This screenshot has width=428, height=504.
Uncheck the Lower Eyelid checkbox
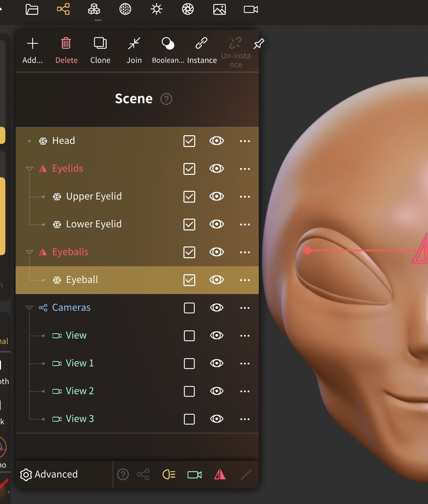[x=189, y=225]
